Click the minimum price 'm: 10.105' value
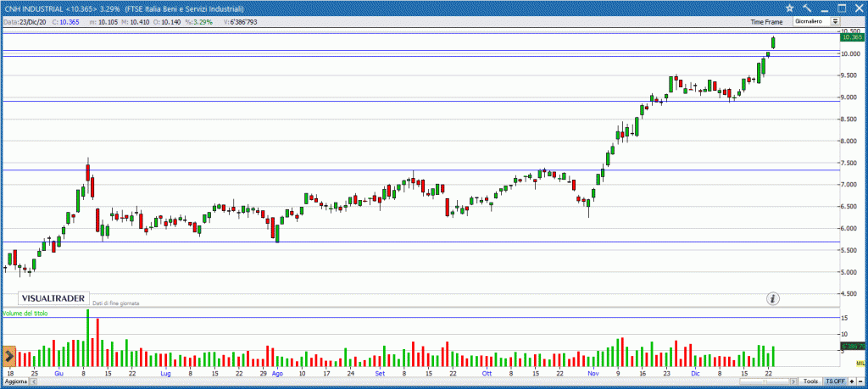The width and height of the screenshot is (868, 389). pyautogui.click(x=103, y=22)
